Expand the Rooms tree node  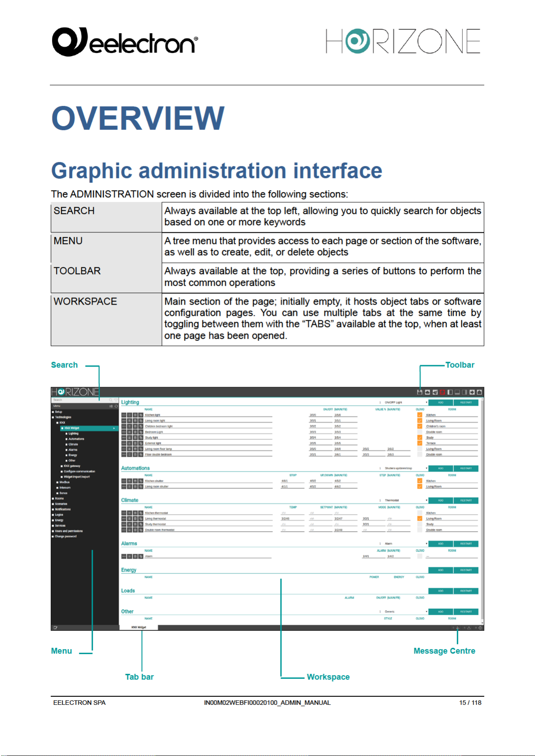point(53,498)
